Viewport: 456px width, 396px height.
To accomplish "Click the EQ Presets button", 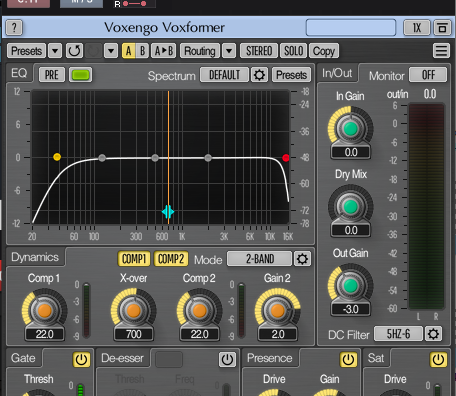I will [x=292, y=75].
